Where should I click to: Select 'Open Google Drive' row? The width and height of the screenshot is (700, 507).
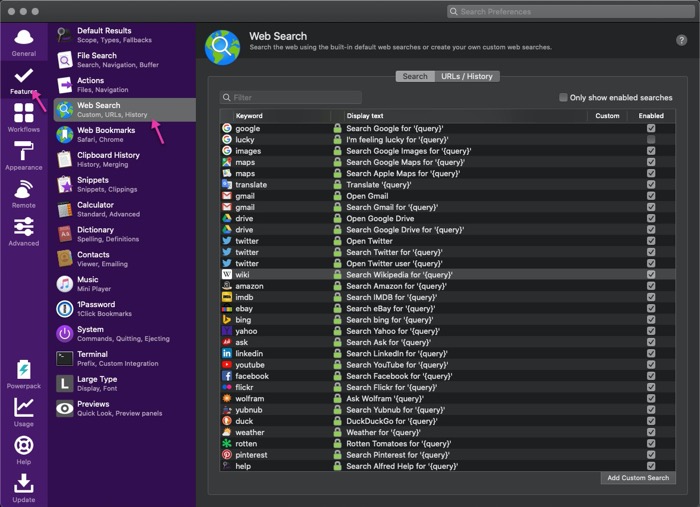[447, 218]
